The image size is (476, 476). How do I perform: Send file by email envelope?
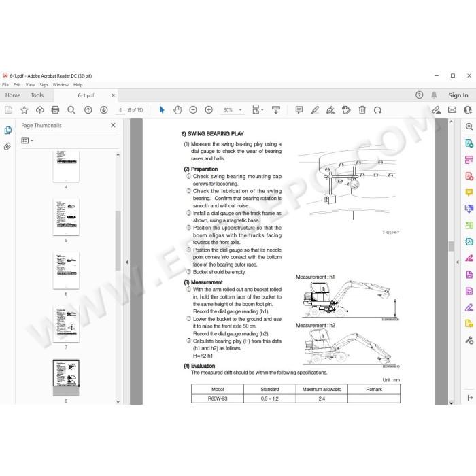[x=452, y=110]
